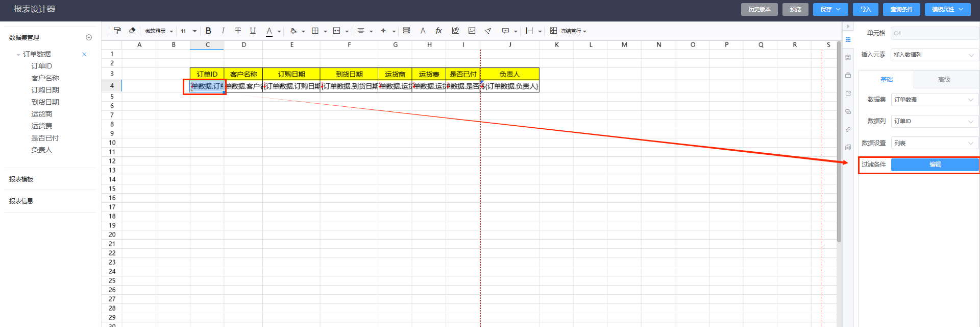Open the 报表模板 section
Viewport: 980px width, 327px height.
pos(21,179)
